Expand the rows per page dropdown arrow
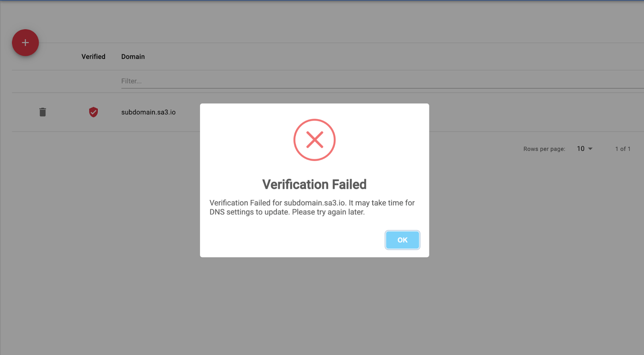 590,149
